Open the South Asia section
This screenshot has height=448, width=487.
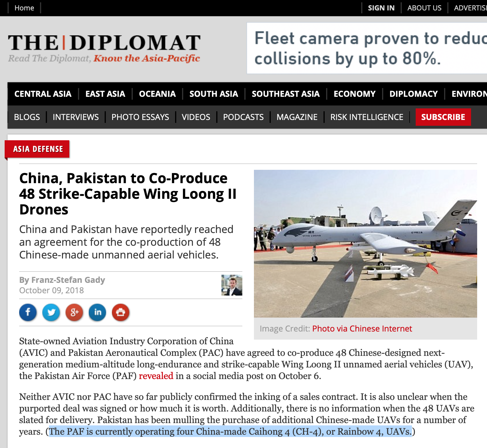click(214, 94)
